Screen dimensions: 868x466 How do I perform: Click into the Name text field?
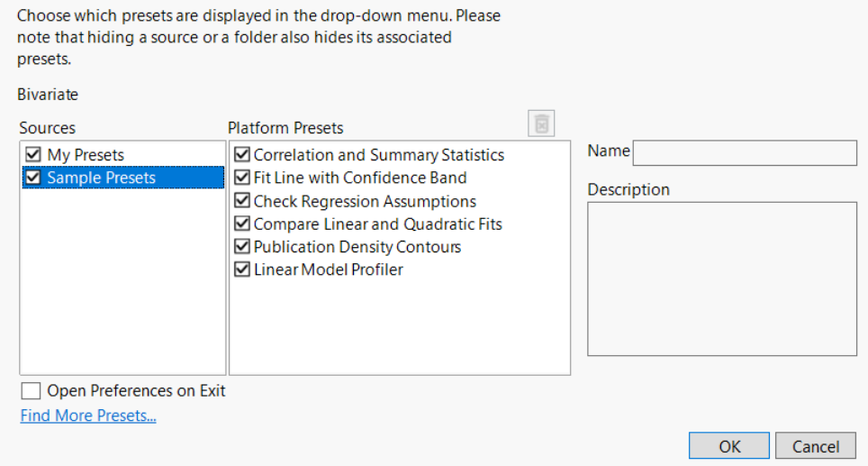pos(745,153)
